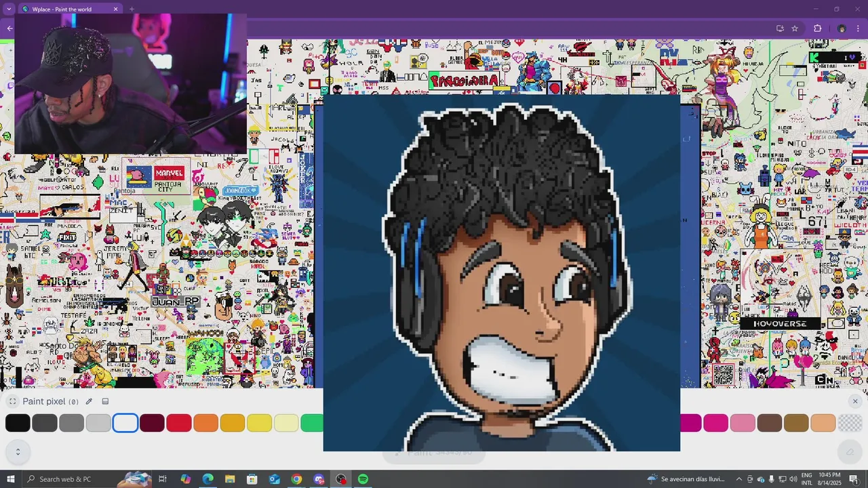This screenshot has height=488, width=868.
Task: Click the Paint pixel (0) label
Action: pyautogui.click(x=51, y=401)
